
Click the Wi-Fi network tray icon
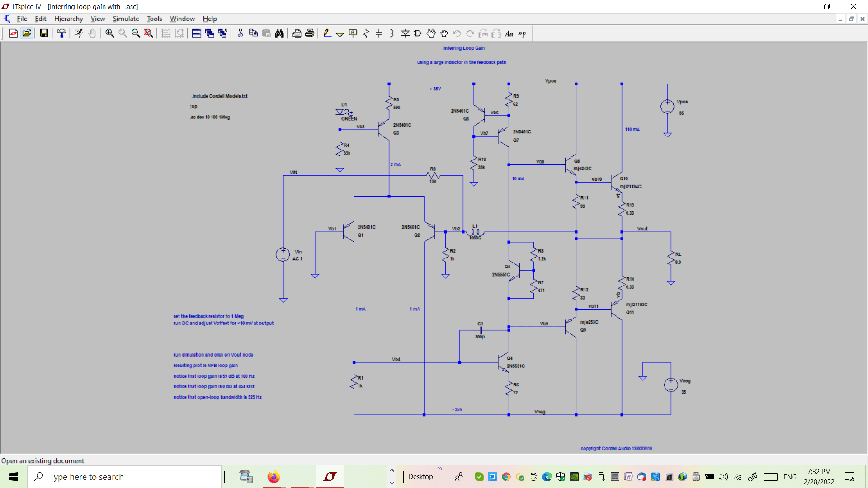tap(737, 477)
